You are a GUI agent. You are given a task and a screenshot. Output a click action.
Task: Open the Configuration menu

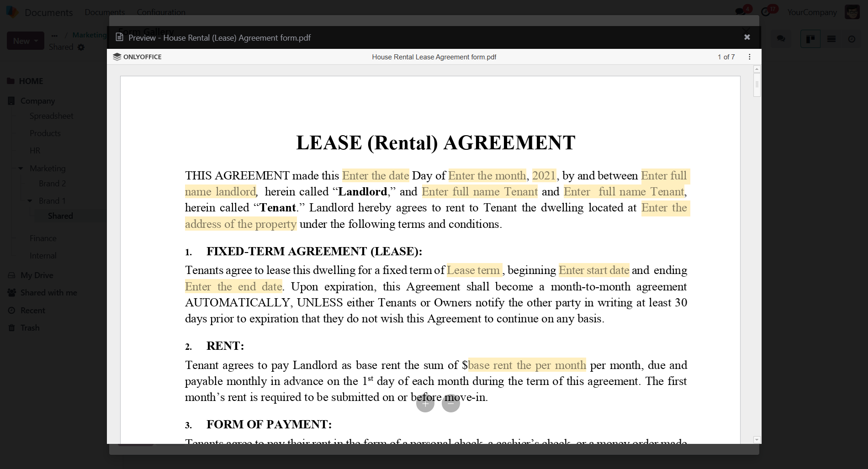[x=161, y=12]
